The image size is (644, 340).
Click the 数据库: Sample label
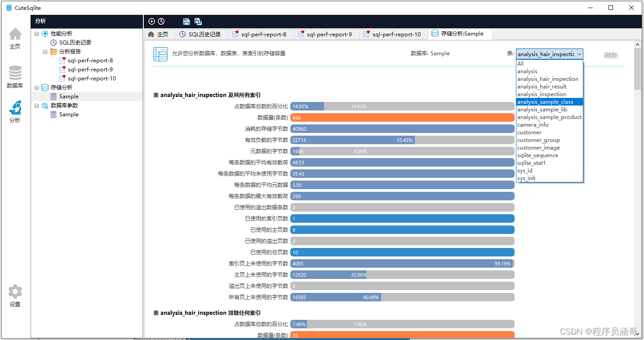pyautogui.click(x=430, y=53)
